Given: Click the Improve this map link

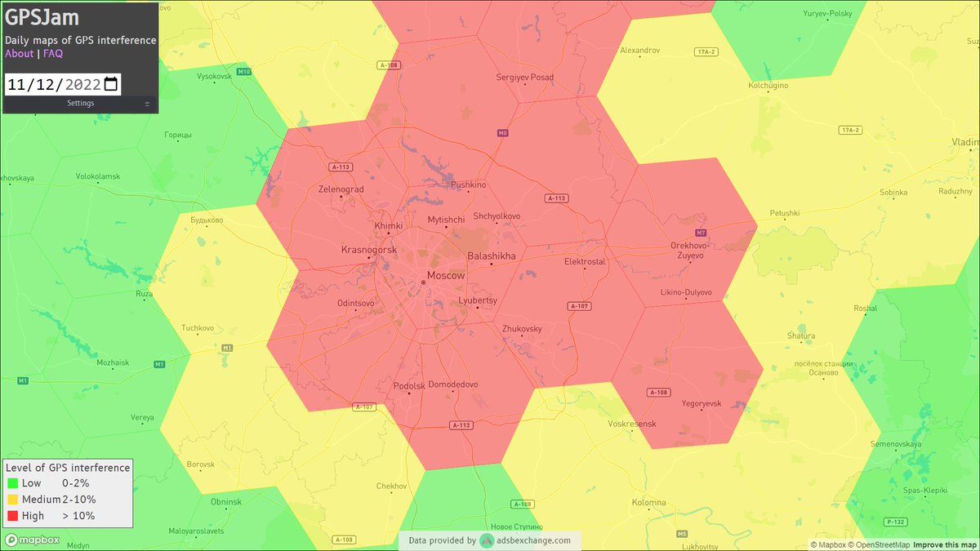Looking at the screenshot, I should pyautogui.click(x=945, y=544).
